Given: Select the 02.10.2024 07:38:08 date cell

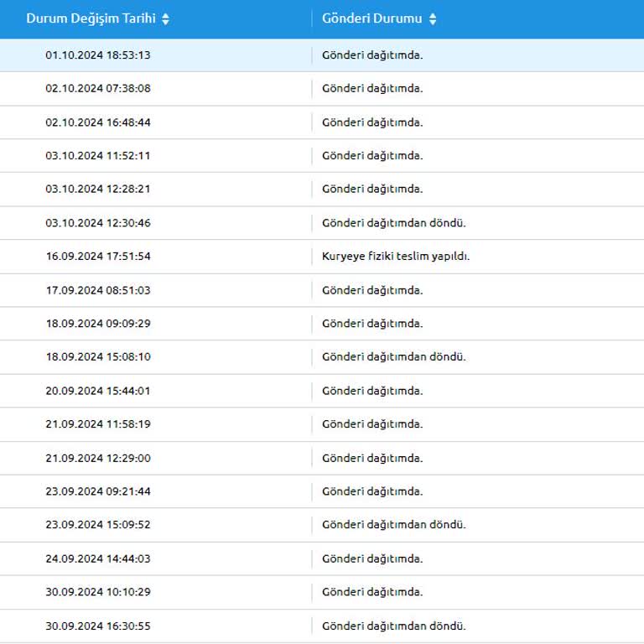Looking at the screenshot, I should (x=98, y=89).
